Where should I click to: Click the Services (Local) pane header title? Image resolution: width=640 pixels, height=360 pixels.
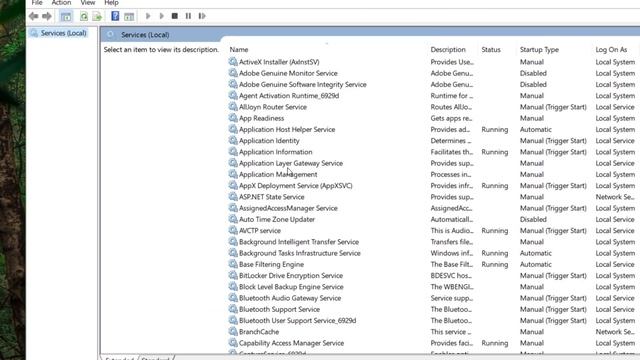tap(145, 35)
